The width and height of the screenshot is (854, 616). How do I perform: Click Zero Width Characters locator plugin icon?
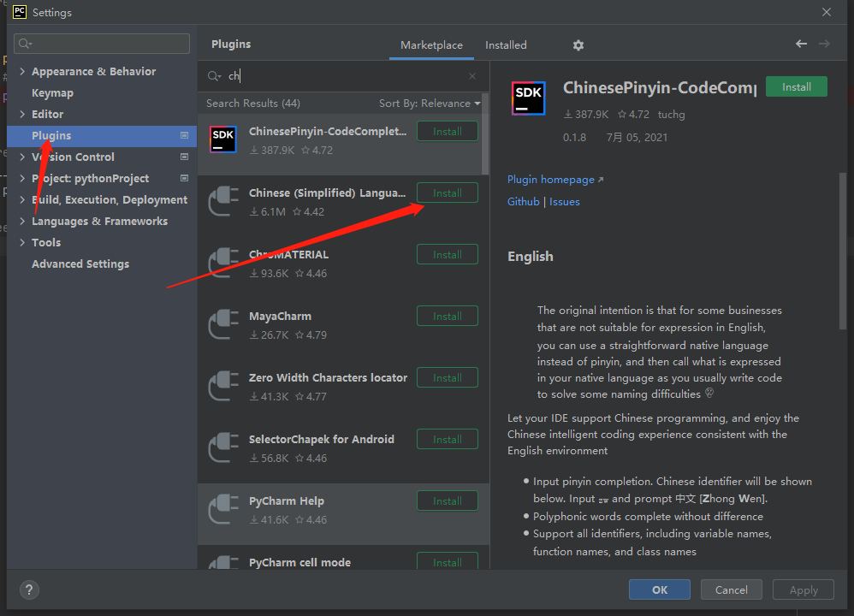tap(223, 386)
